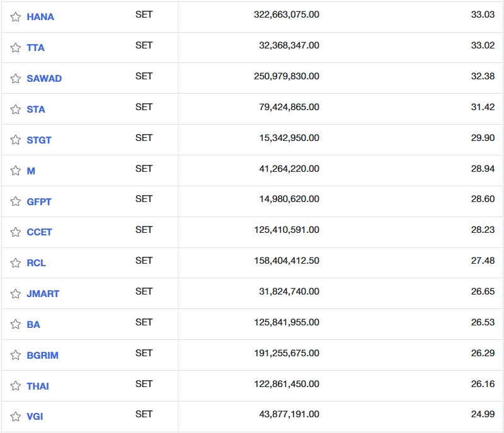Open the SAWAD ticker link
The width and height of the screenshot is (504, 433).
44,79
